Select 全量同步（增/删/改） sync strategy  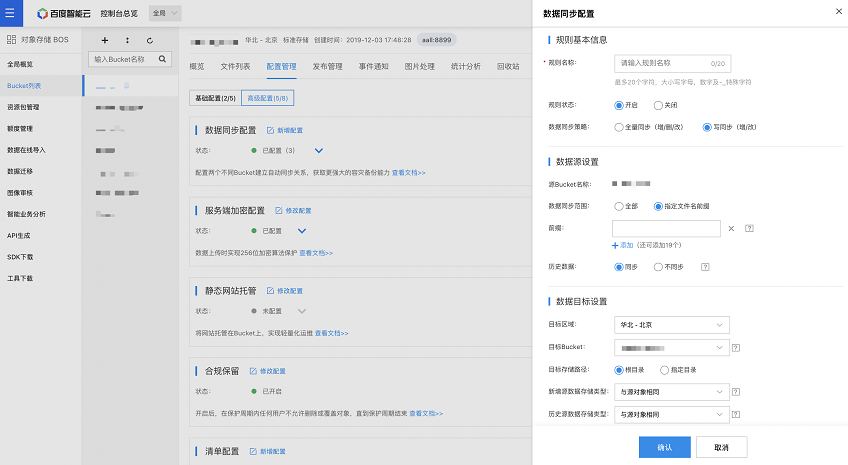[618, 127]
